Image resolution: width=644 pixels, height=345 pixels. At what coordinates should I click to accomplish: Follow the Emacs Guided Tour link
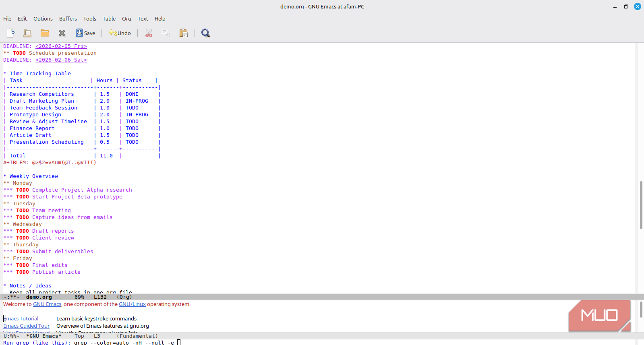click(x=27, y=326)
